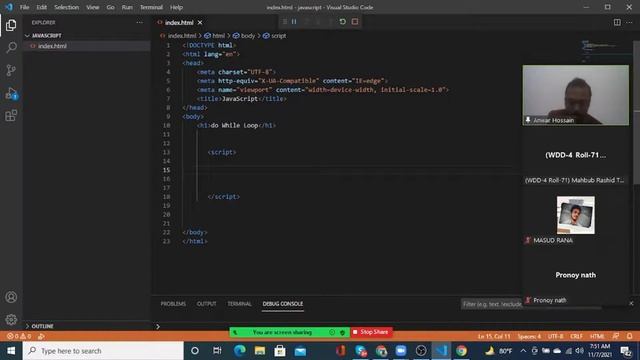Change language mode HTML in status bar
The height and width of the screenshot is (360, 640).
coord(597,336)
